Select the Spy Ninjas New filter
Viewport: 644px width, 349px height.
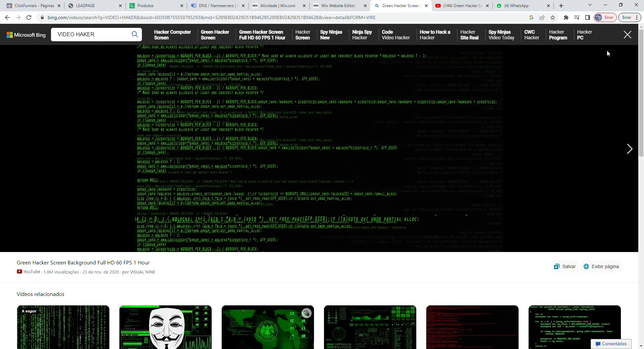tap(331, 35)
